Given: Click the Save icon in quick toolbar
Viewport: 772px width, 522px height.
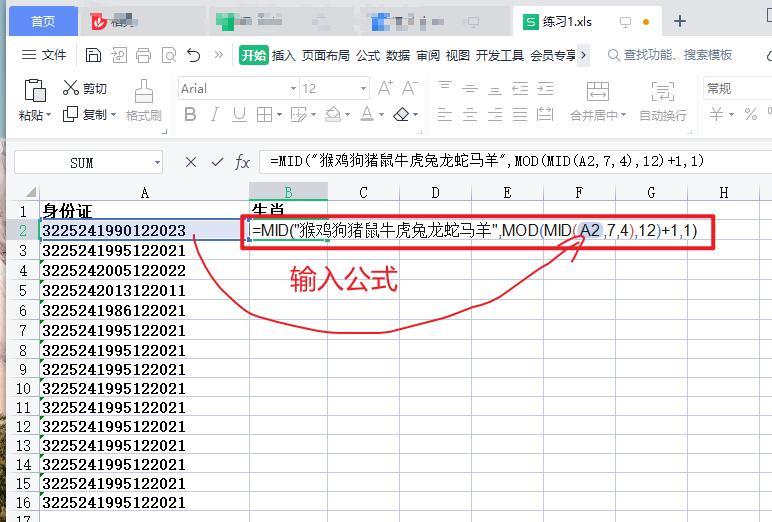Looking at the screenshot, I should tap(93, 55).
